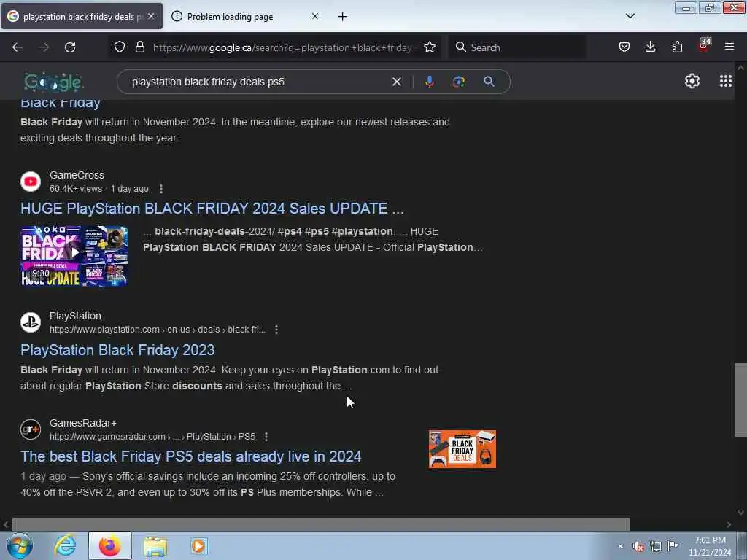Screen dimensions: 747x560
Task: Open the Windows Start menu
Action: pos(20,545)
